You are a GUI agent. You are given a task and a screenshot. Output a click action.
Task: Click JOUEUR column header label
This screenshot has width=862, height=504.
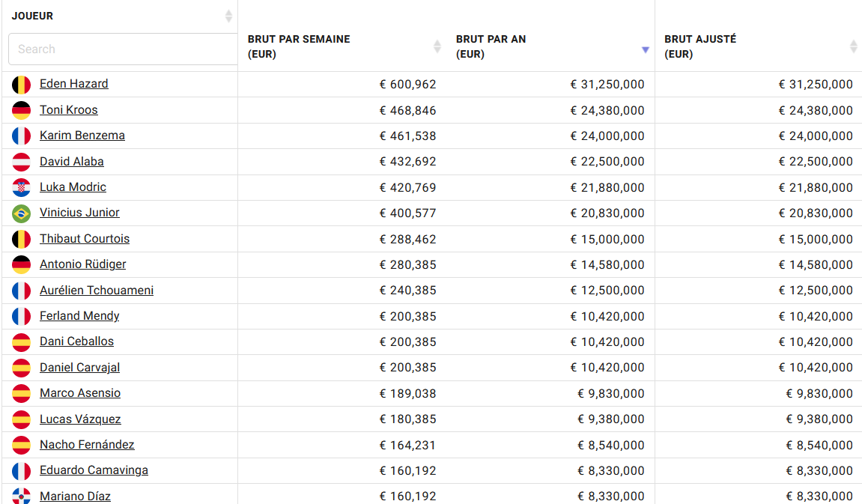click(32, 16)
